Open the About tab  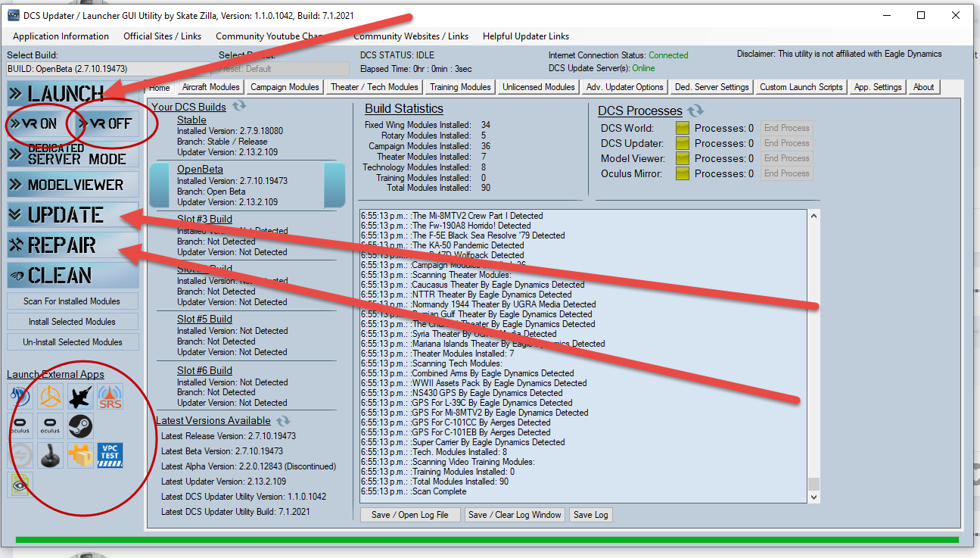[923, 87]
